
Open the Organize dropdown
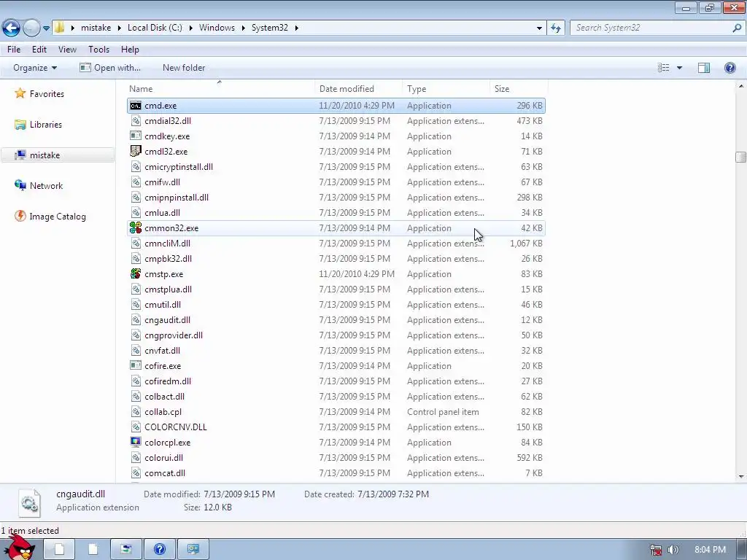point(35,68)
